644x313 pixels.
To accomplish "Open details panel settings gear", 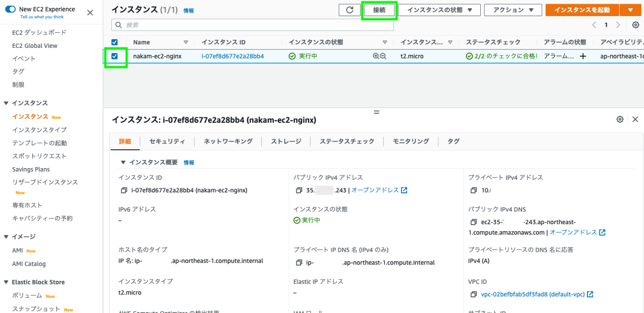I will click(x=620, y=119).
